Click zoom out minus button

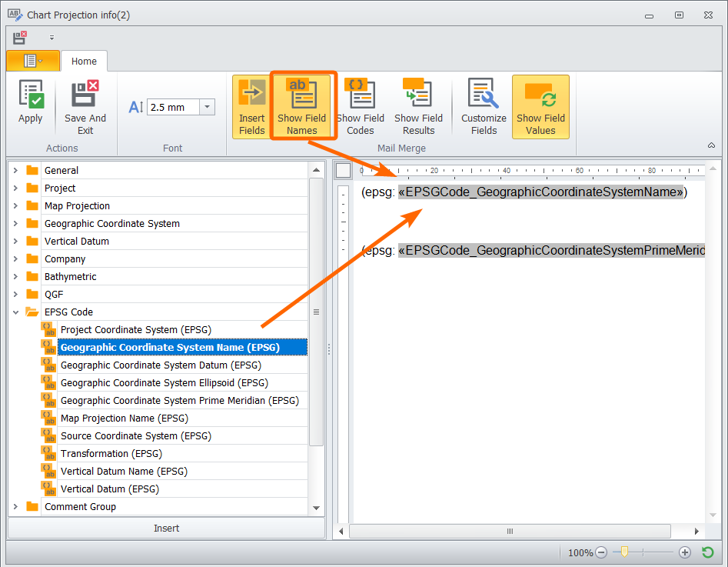coord(601,552)
